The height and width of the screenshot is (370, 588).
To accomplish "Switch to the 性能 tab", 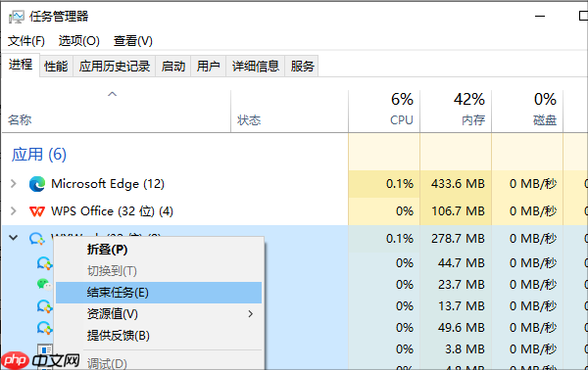I will tap(56, 67).
